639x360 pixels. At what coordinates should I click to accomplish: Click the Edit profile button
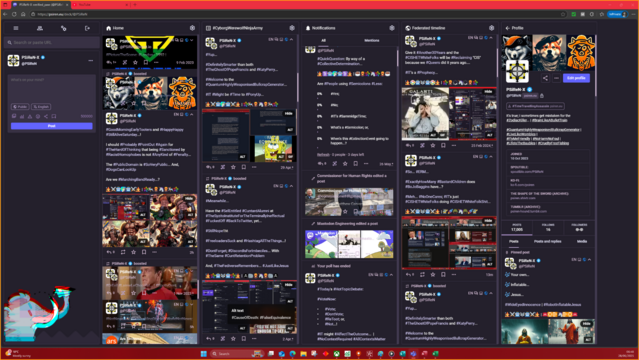(576, 78)
